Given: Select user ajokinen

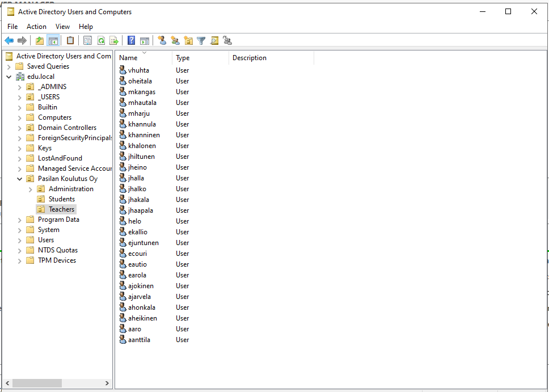Looking at the screenshot, I should [x=141, y=285].
